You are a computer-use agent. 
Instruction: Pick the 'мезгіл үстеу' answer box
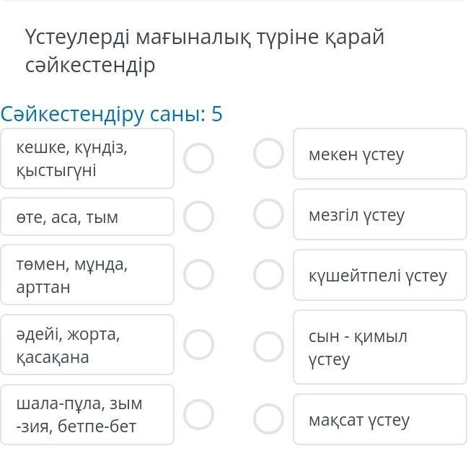(x=379, y=214)
